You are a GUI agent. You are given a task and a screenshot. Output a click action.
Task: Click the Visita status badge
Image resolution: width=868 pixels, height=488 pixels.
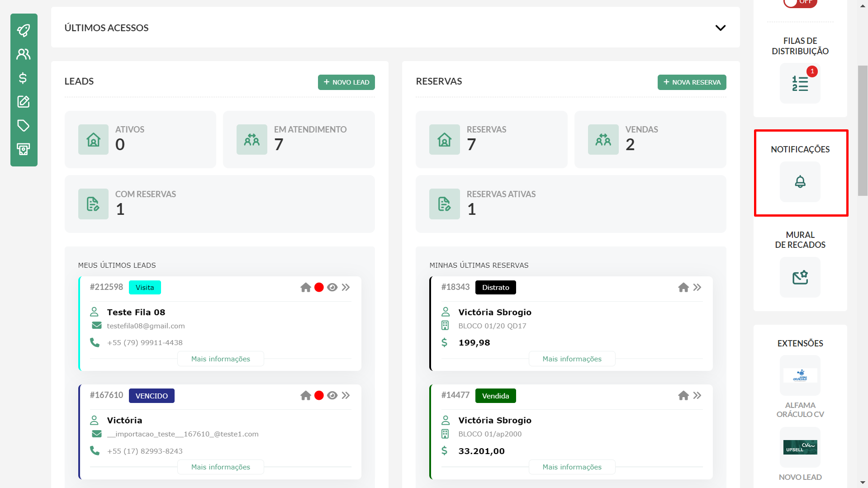(x=145, y=288)
